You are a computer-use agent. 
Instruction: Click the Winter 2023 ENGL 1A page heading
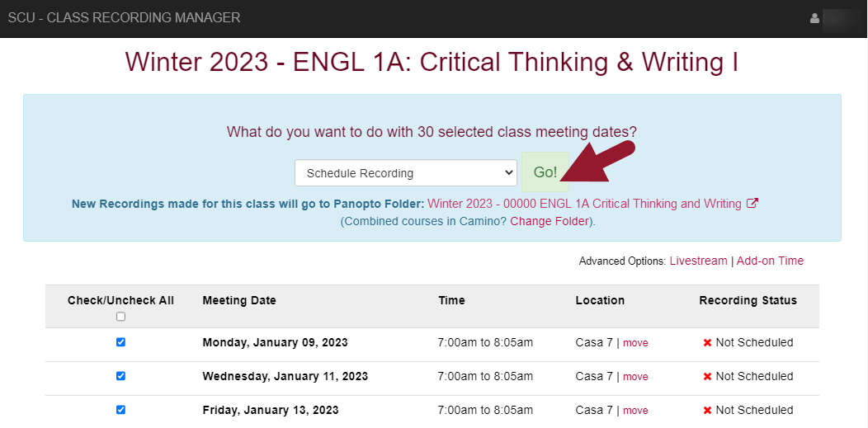pos(432,63)
